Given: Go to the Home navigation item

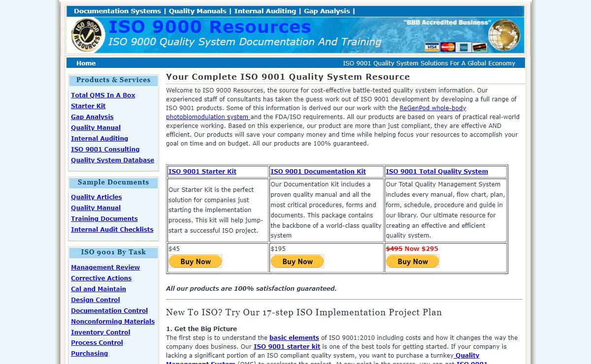Looking at the screenshot, I should click(x=86, y=63).
